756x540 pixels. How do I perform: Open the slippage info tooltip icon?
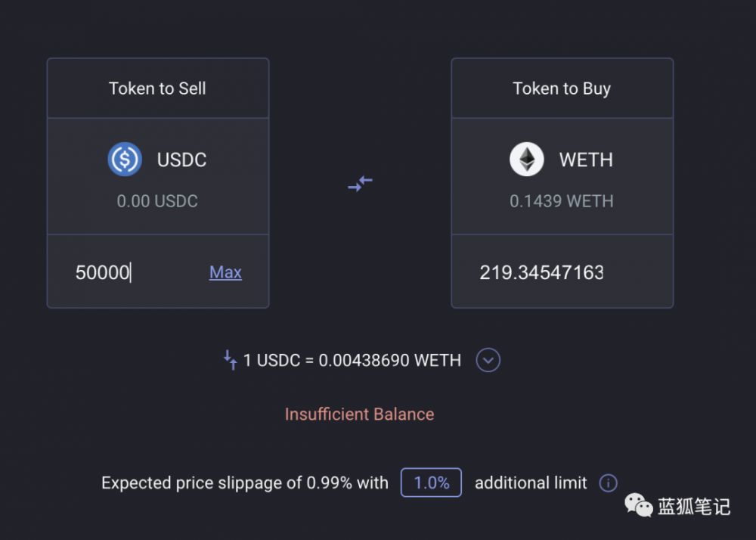click(608, 483)
